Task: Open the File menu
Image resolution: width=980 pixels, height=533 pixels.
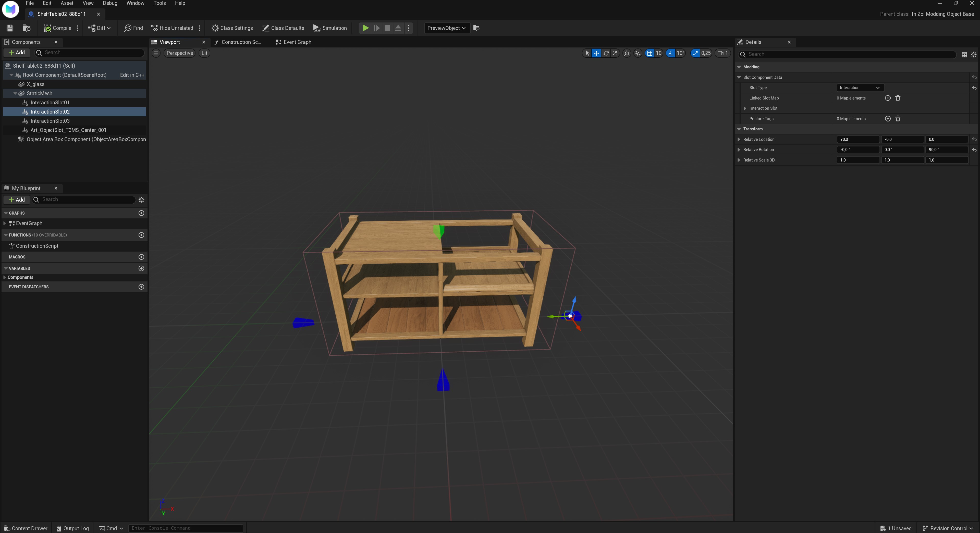Action: 30,3
